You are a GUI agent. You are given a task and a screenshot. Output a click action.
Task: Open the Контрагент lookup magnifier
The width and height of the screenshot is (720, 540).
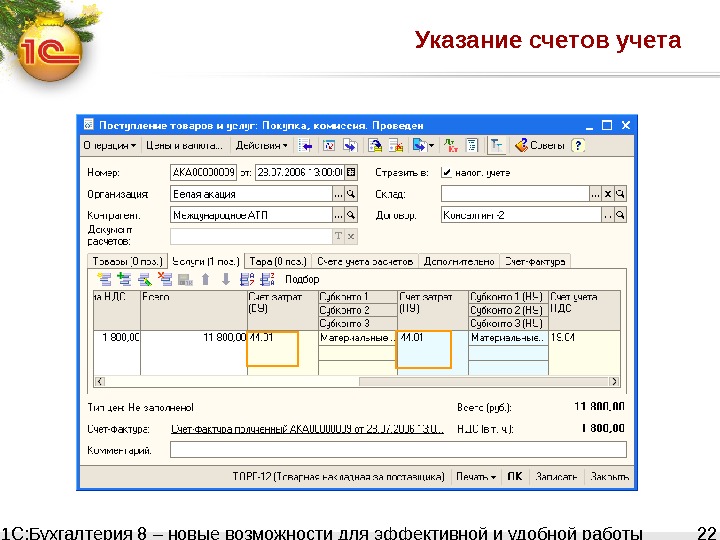[351, 215]
